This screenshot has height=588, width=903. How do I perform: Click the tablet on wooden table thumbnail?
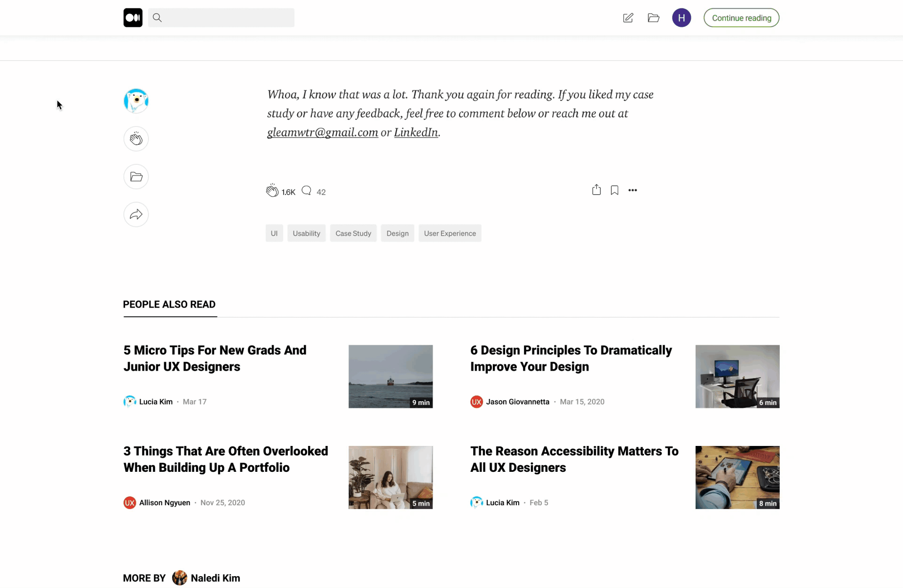(x=737, y=477)
